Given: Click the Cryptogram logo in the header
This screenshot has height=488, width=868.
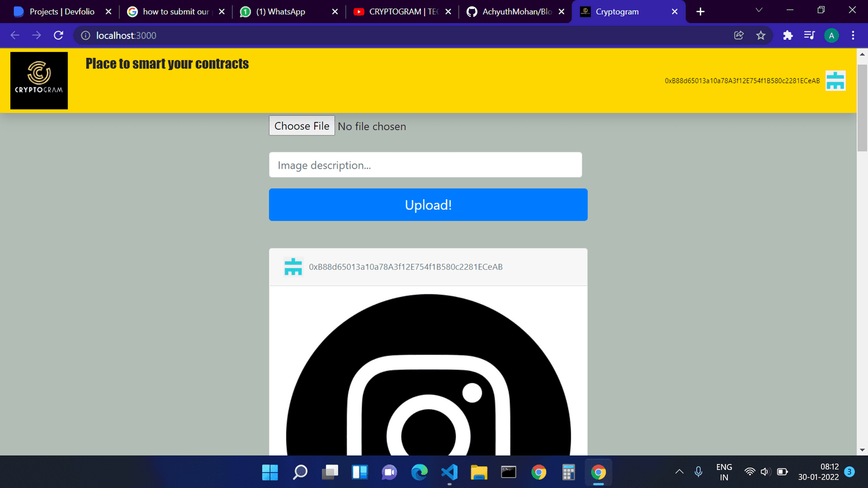Looking at the screenshot, I should tap(39, 81).
